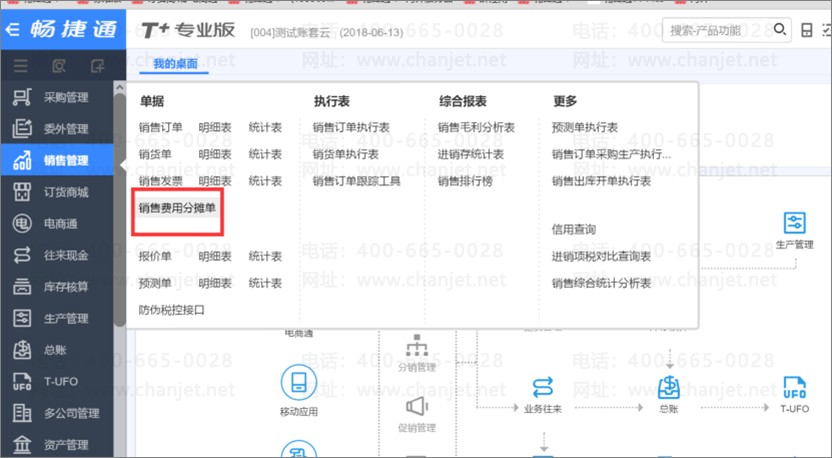Screen dimensions: 832x458
Task: Open 报价单 document
Action: coord(155,256)
